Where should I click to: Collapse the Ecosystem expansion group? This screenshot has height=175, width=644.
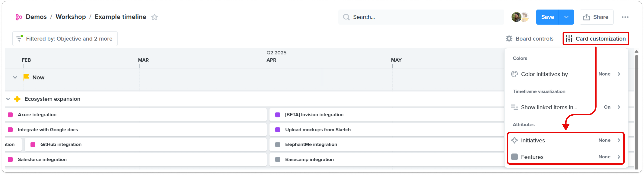click(x=8, y=99)
